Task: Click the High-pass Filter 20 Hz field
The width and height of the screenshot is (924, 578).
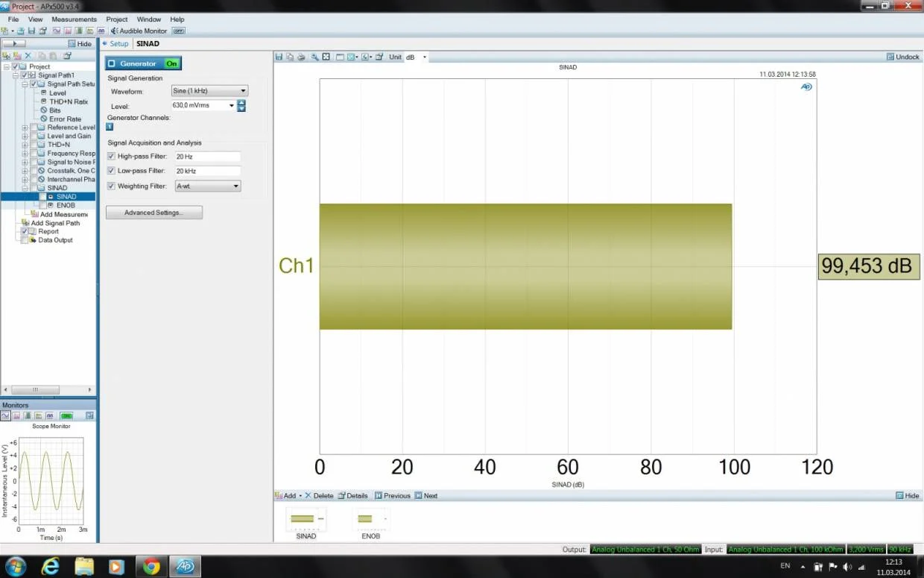Action: coord(207,157)
